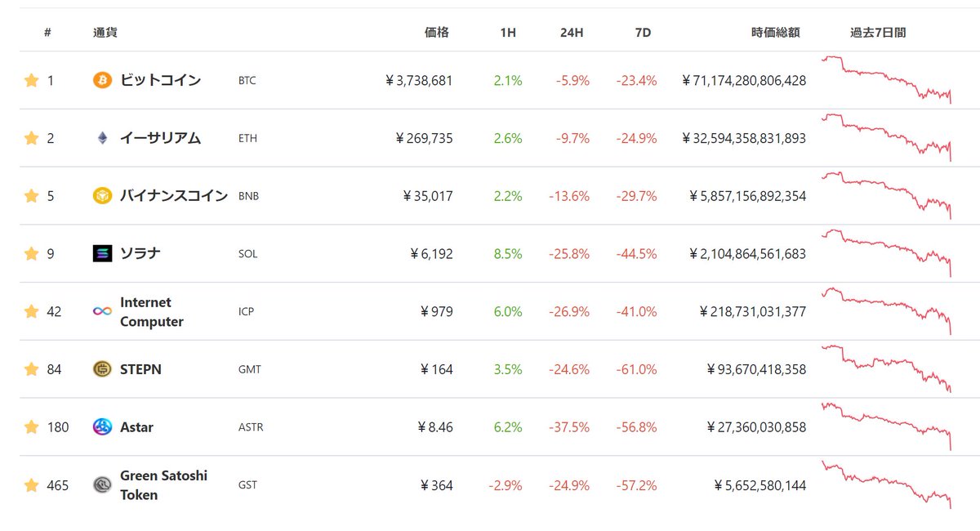The image size is (980, 531).
Task: Click the BTC ticker symbol
Action: coord(247,81)
